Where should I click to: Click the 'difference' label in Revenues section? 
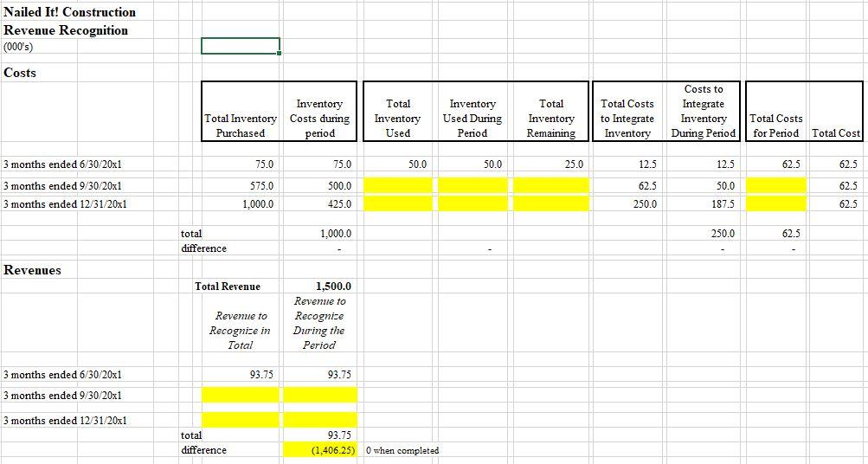click(x=203, y=450)
